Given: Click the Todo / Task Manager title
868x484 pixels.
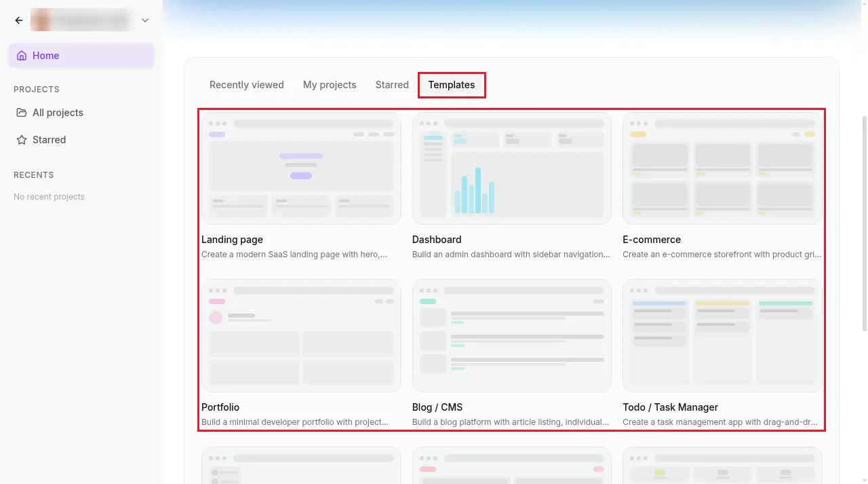Looking at the screenshot, I should point(671,407).
